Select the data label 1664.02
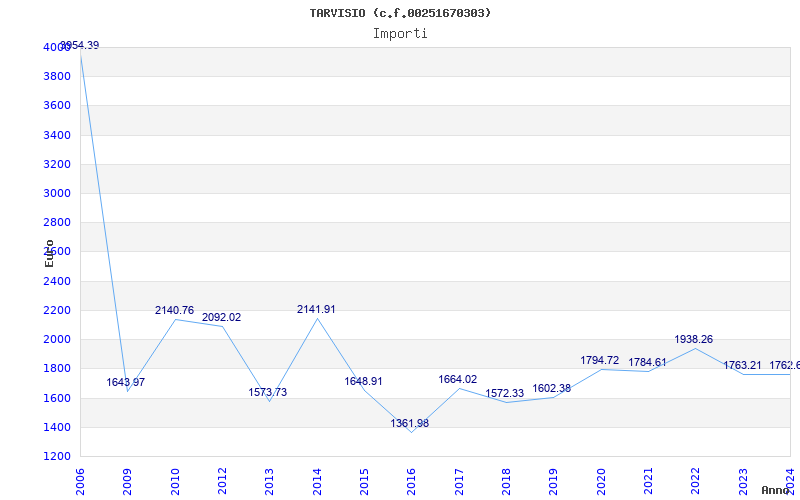800x500 pixels. coord(458,379)
